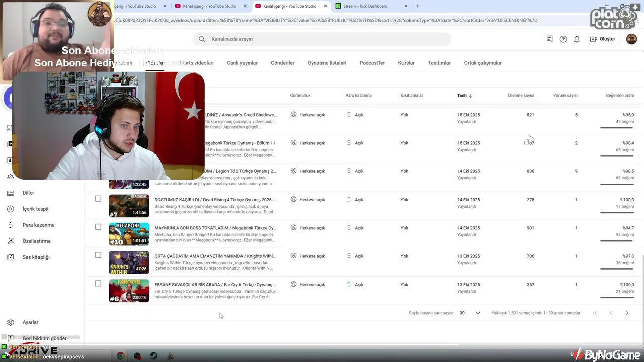The height and width of the screenshot is (362, 644).
Task: Switch to Gönderiler tab
Action: point(283,63)
